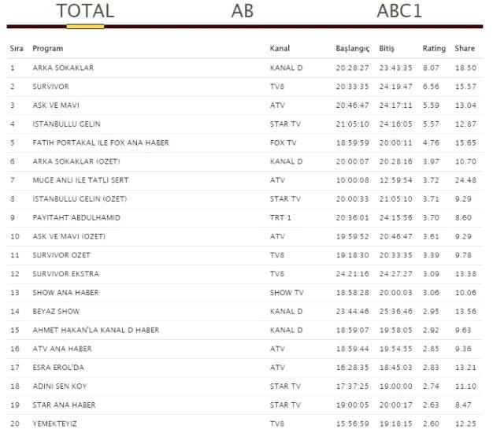
Task: Select the SURVIVOR program in row 2
Action: coord(50,87)
